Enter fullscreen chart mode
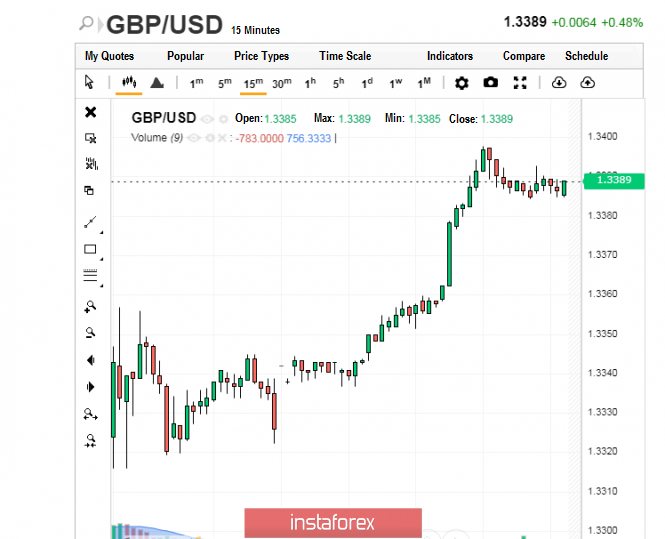The height and width of the screenshot is (539, 665). [520, 83]
